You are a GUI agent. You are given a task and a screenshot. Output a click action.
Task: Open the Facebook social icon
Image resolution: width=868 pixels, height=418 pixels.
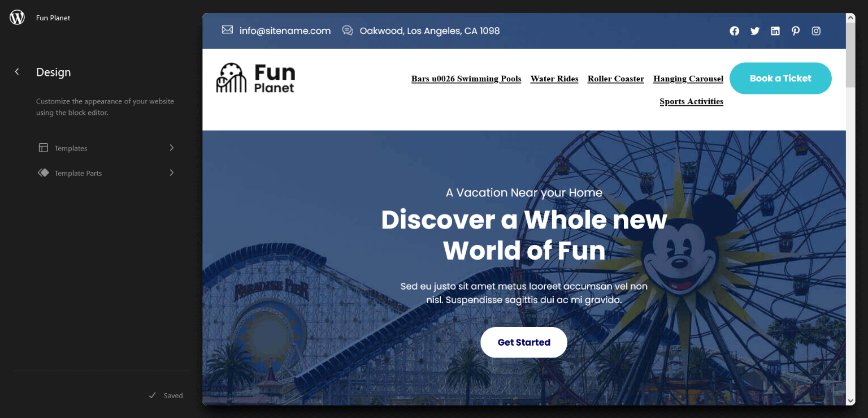735,31
